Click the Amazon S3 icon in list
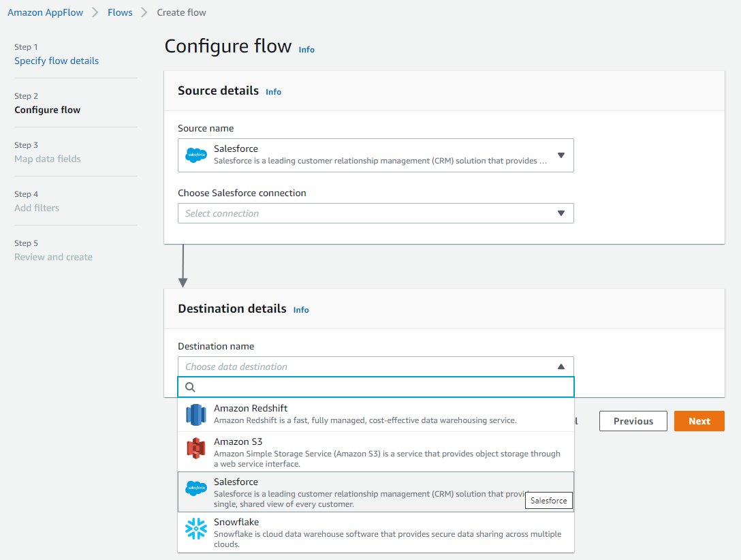This screenshot has height=560, width=741. (196, 448)
